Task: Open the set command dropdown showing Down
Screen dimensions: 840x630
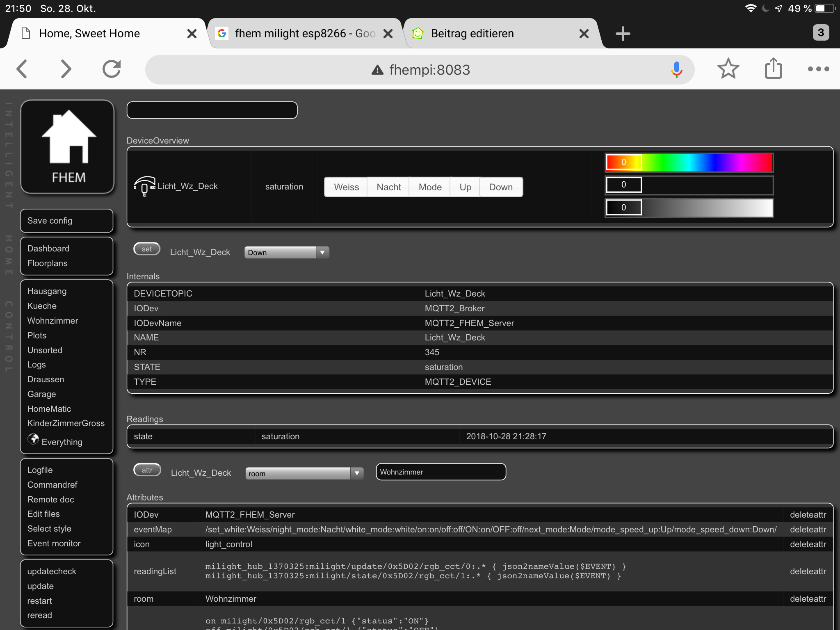Action: point(286,252)
